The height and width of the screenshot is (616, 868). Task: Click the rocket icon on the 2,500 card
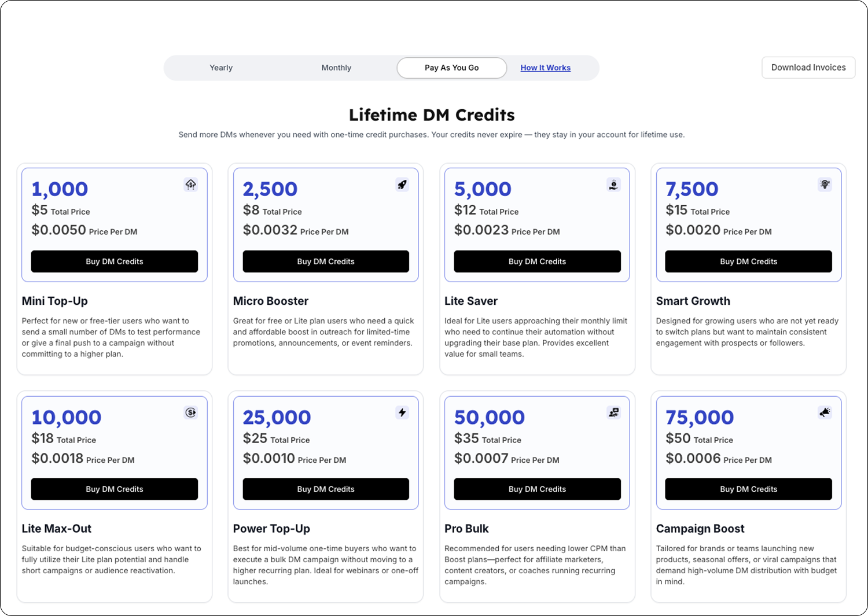402,185
